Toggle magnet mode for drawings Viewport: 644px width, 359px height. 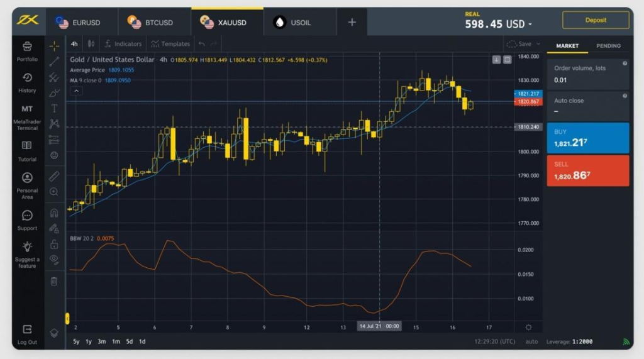coord(54,213)
